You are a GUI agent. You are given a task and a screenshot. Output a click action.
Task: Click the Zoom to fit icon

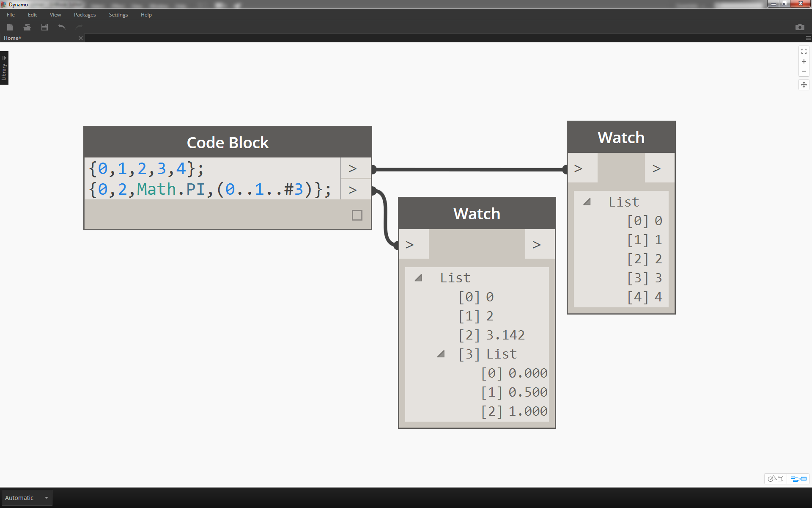pyautogui.click(x=804, y=51)
